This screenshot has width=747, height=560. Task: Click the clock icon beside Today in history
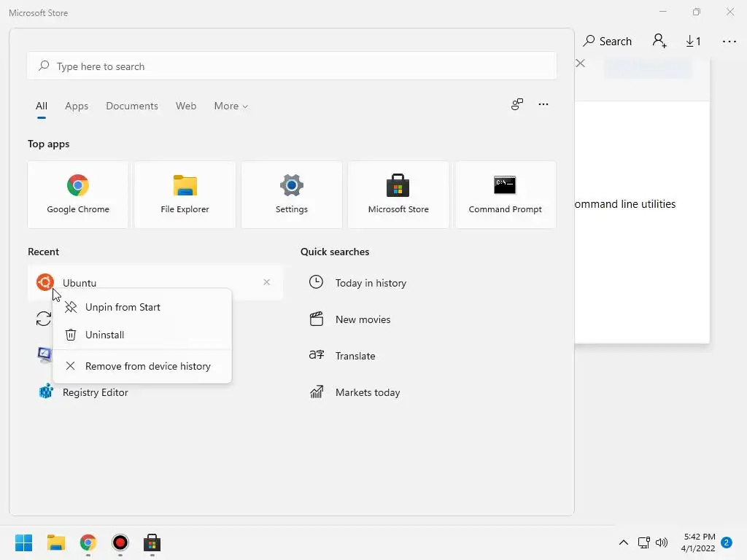(317, 282)
